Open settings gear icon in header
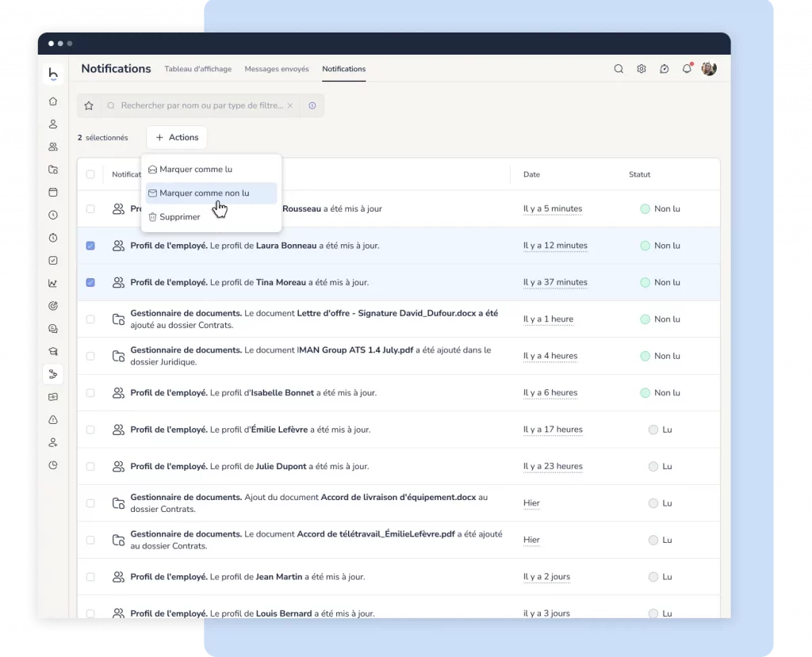812x657 pixels. 642,69
